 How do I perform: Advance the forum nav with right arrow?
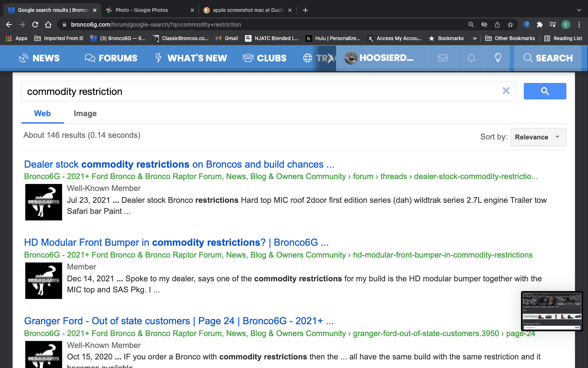pos(330,58)
